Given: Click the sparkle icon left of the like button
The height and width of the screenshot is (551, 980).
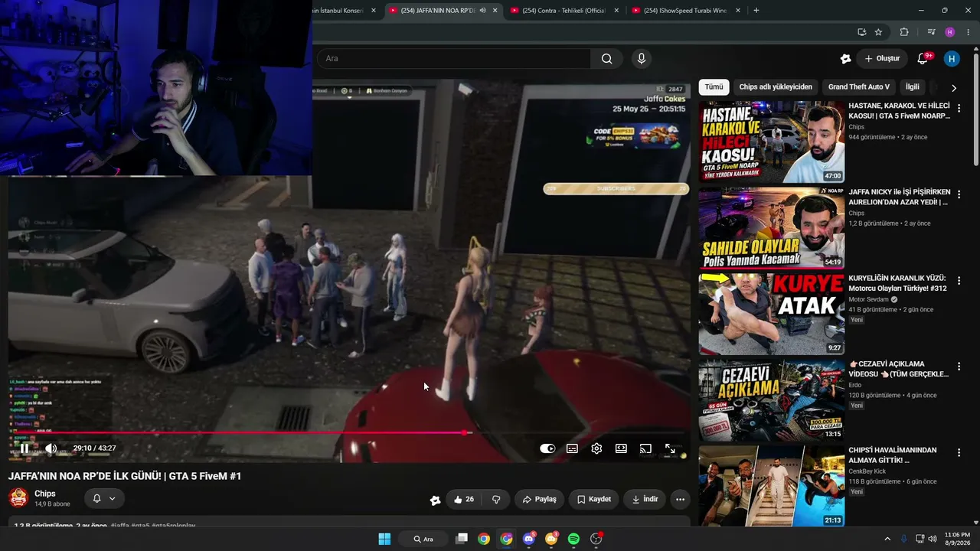Looking at the screenshot, I should [435, 500].
